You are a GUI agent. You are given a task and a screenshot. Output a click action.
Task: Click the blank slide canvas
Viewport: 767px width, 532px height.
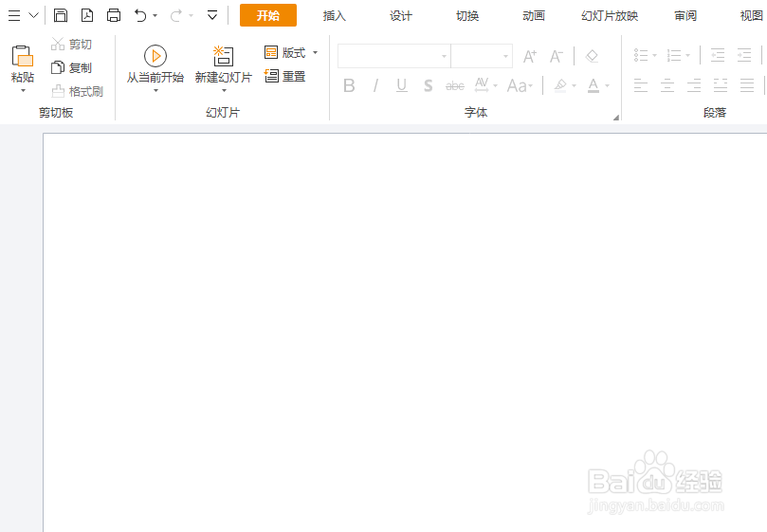(405, 332)
